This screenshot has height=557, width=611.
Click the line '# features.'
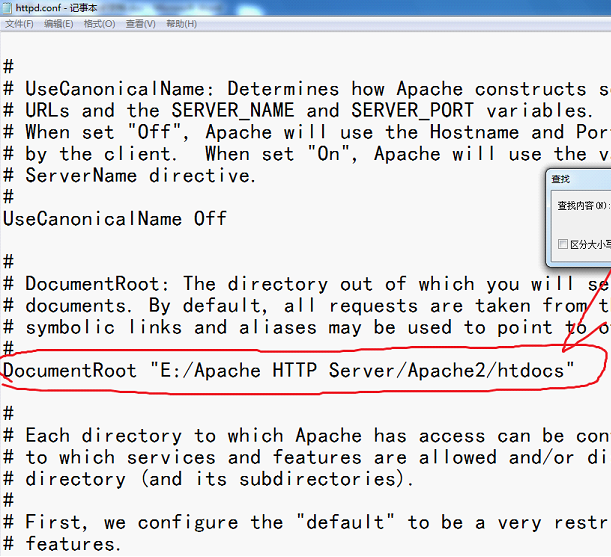pos(62,544)
